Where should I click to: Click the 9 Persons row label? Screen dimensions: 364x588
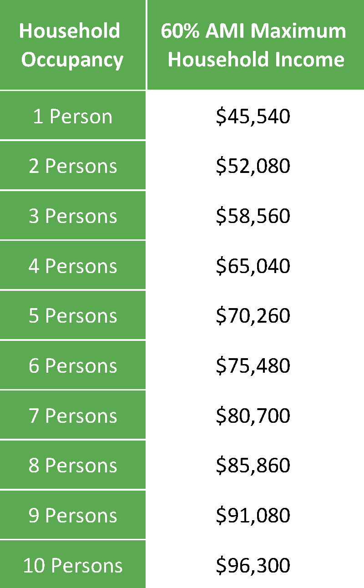point(73,515)
